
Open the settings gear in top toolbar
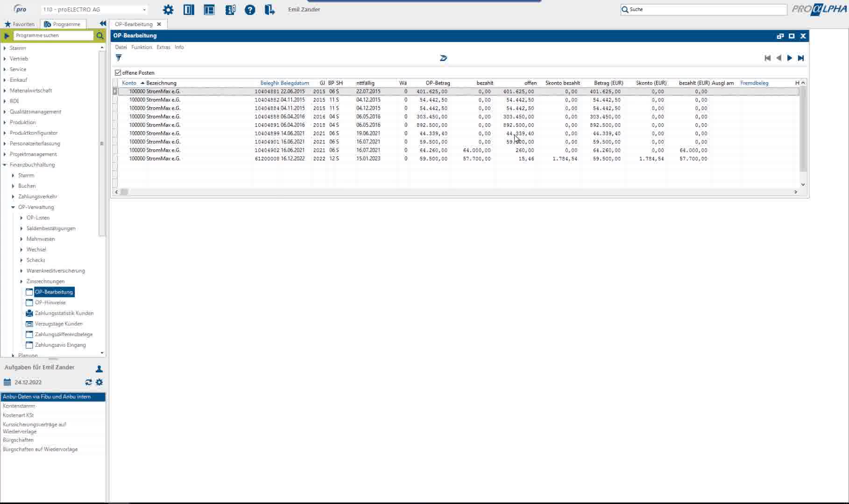(168, 10)
